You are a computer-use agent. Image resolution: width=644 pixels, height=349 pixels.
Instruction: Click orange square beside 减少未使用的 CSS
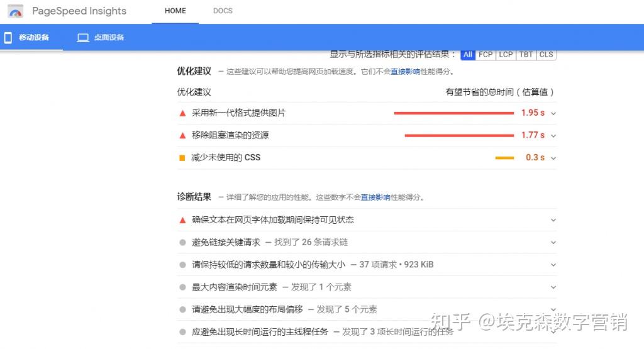coord(182,158)
